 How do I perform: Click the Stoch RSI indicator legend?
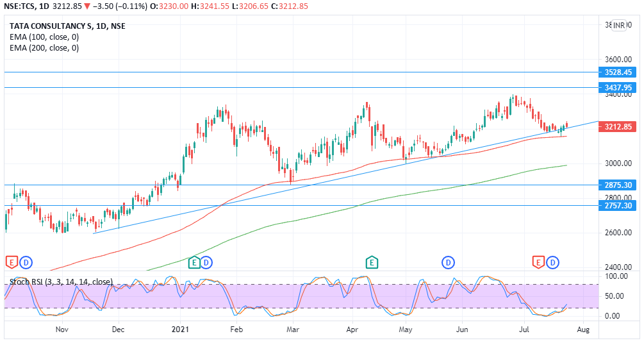pos(61,281)
